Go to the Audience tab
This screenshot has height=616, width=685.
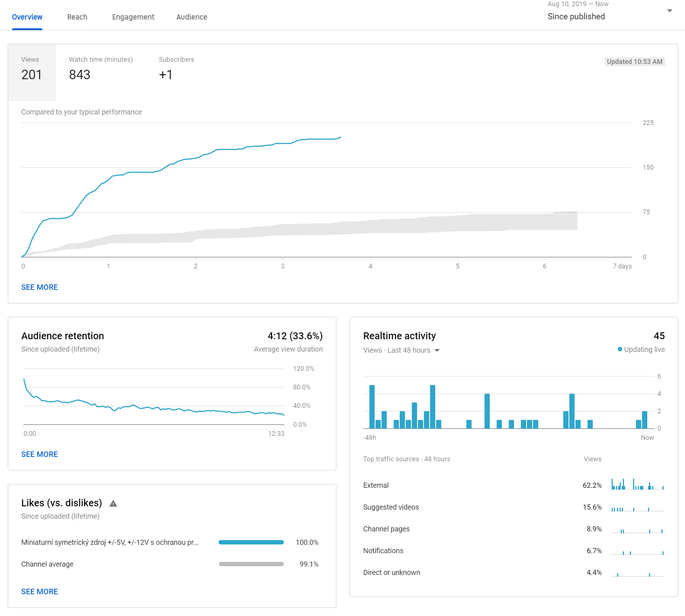click(x=192, y=17)
